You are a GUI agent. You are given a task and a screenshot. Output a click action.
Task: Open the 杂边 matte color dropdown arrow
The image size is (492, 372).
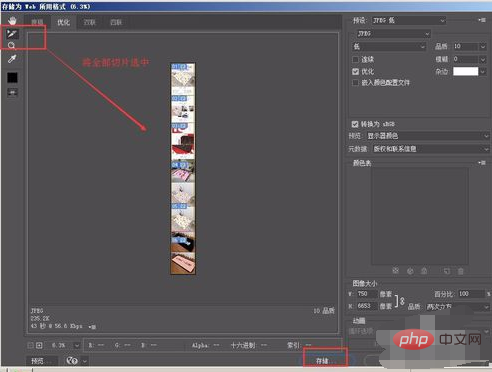point(483,71)
